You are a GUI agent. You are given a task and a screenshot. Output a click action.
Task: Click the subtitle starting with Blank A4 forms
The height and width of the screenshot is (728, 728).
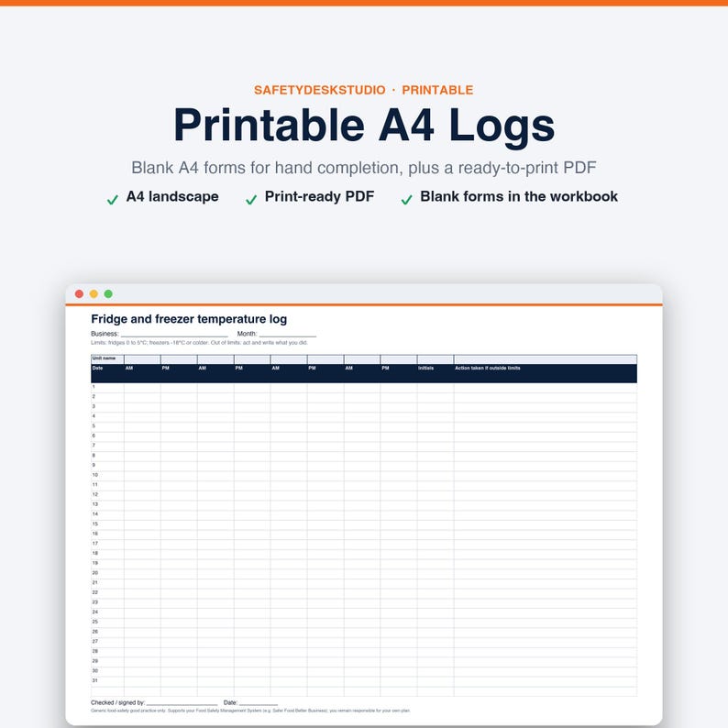point(364,168)
